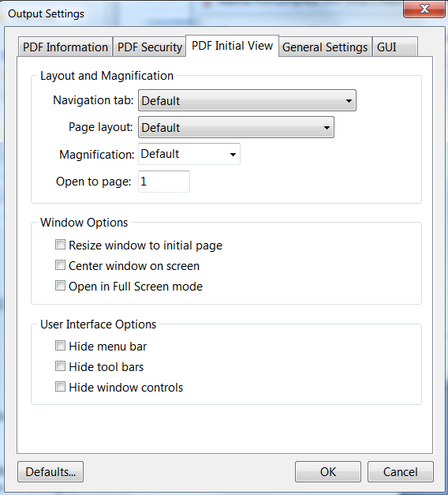The image size is (448, 495).
Task: Open the GUI tab
Action: (x=395, y=47)
